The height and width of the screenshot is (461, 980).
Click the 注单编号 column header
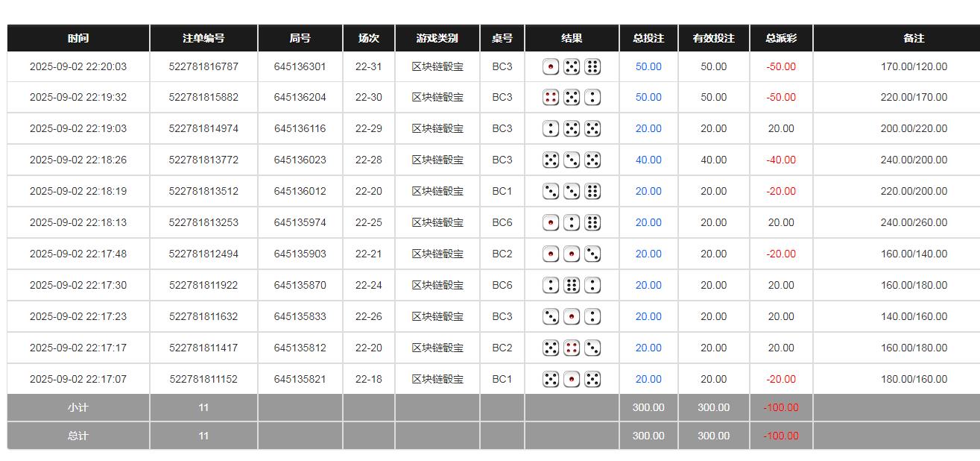[x=203, y=38]
